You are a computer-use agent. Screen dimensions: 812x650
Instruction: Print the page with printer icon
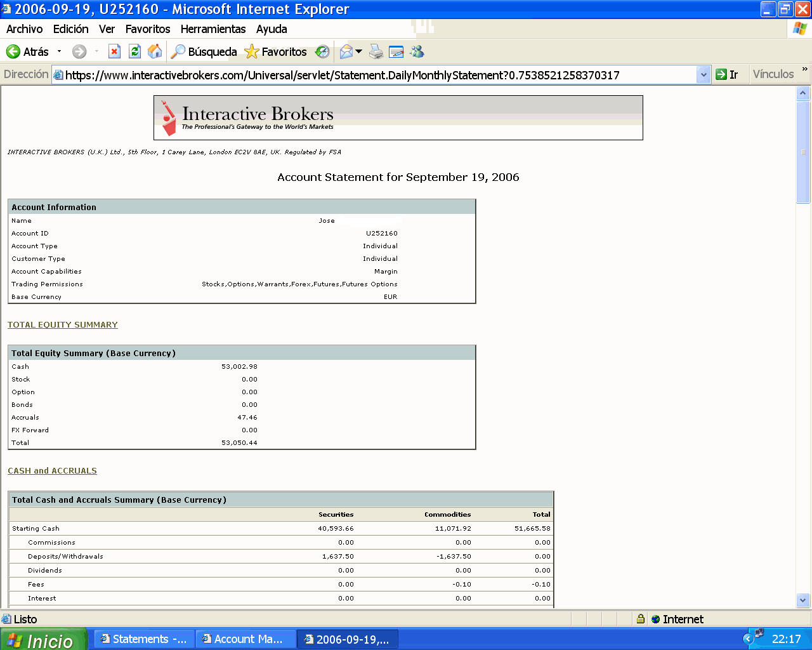(376, 52)
